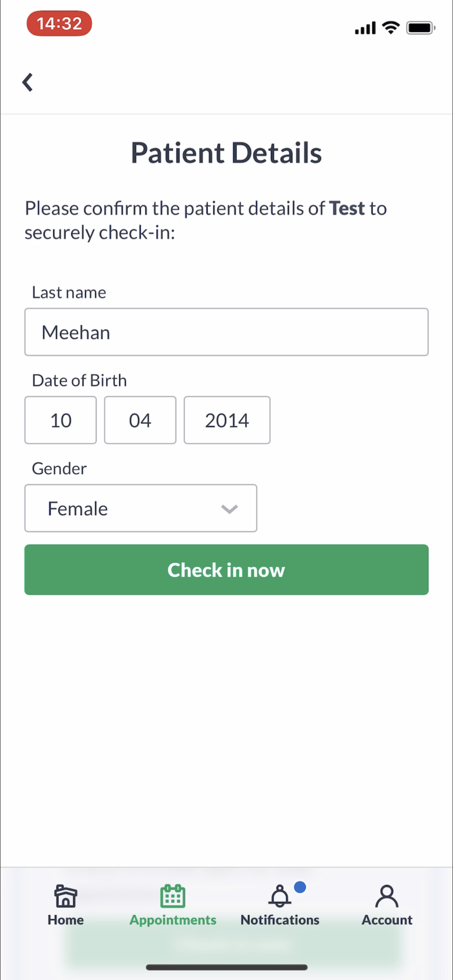Expand the Gender dropdown chevron
Viewport: 453px width, 980px height.
tap(230, 509)
